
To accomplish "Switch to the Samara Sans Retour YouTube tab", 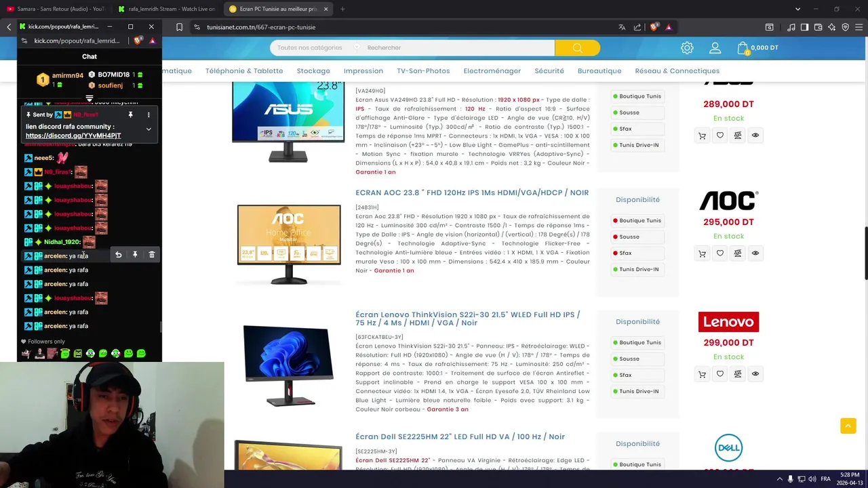I will click(56, 9).
